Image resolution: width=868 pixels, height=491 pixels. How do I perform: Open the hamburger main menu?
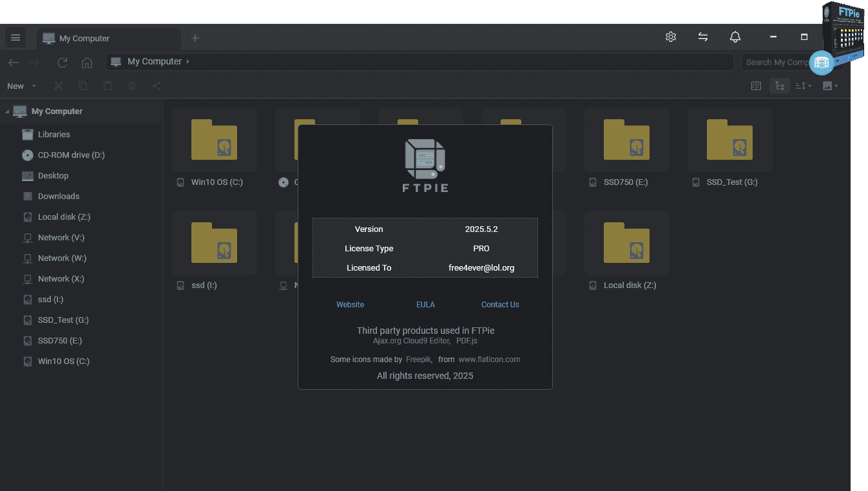pos(15,37)
